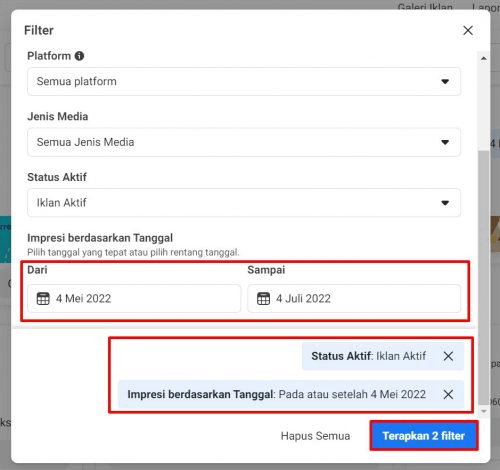
Task: Click the Dari date field showing 4 Mei 2022
Action: click(x=134, y=298)
